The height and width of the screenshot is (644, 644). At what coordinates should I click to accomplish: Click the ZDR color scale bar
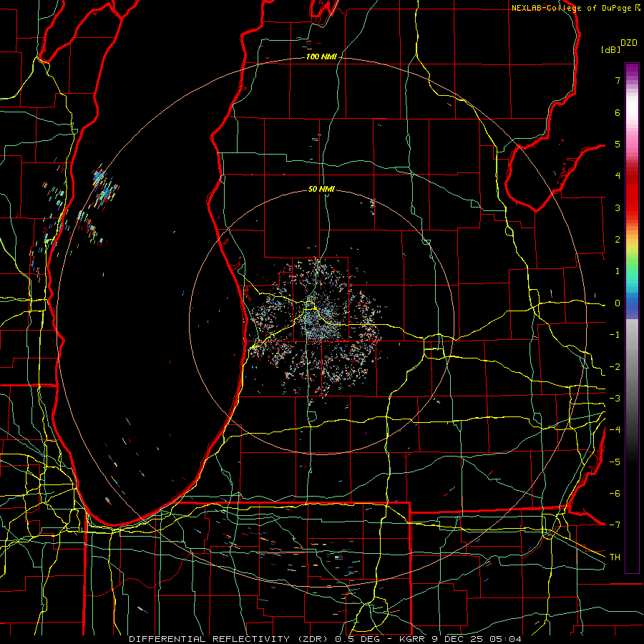[632, 318]
